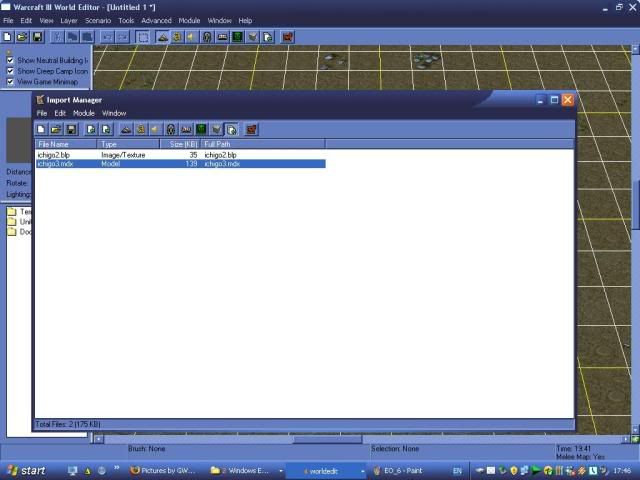Click New icon in Import Manager toolbar
This screenshot has height=480, width=640.
41,130
